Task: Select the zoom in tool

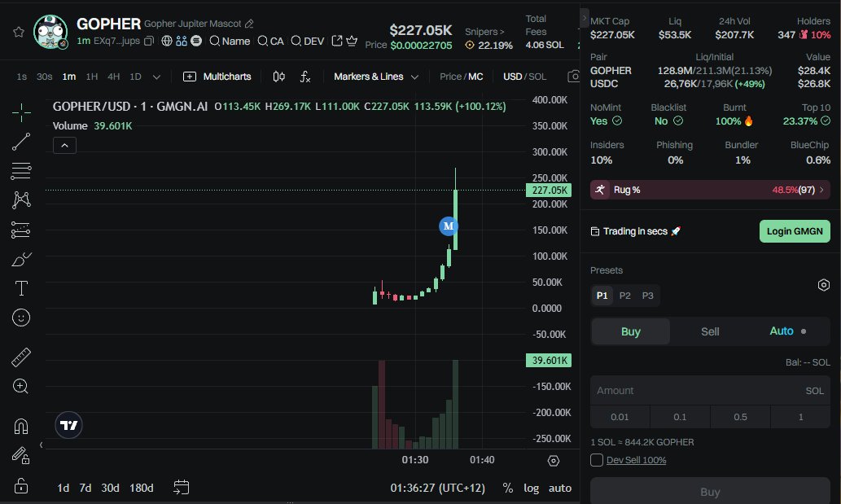Action: coord(21,386)
